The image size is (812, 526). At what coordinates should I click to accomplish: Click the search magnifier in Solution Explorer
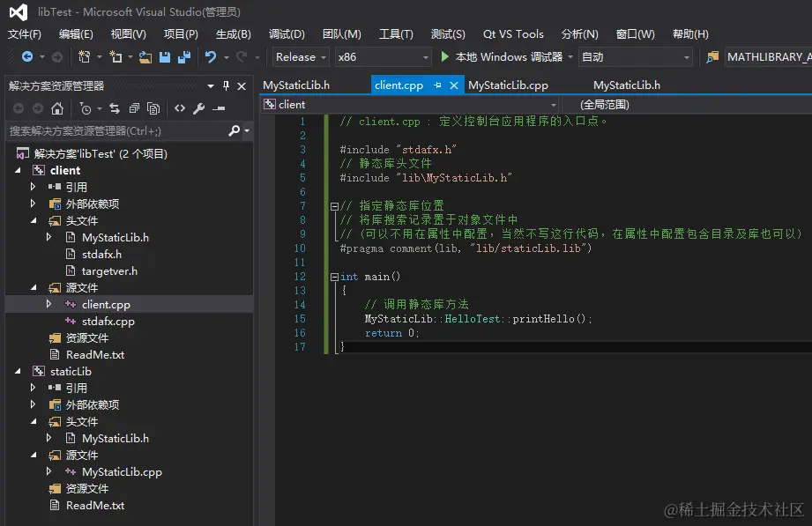pyautogui.click(x=234, y=130)
